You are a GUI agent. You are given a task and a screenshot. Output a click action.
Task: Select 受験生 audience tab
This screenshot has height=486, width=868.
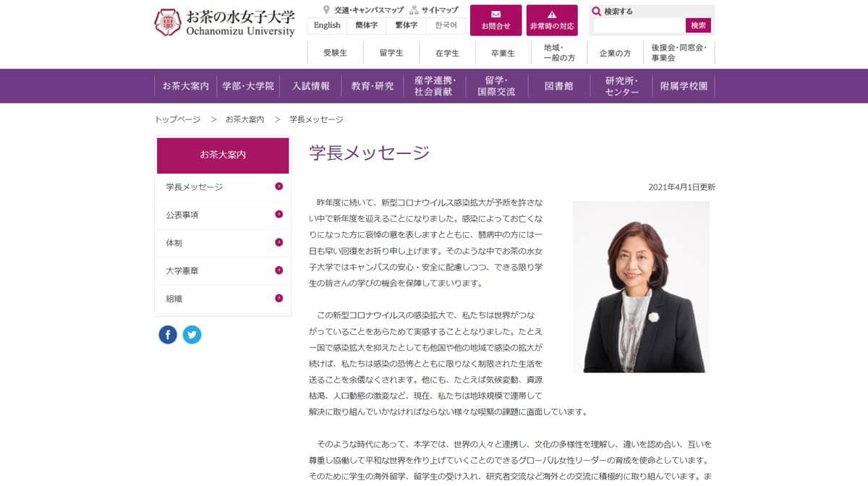click(335, 54)
